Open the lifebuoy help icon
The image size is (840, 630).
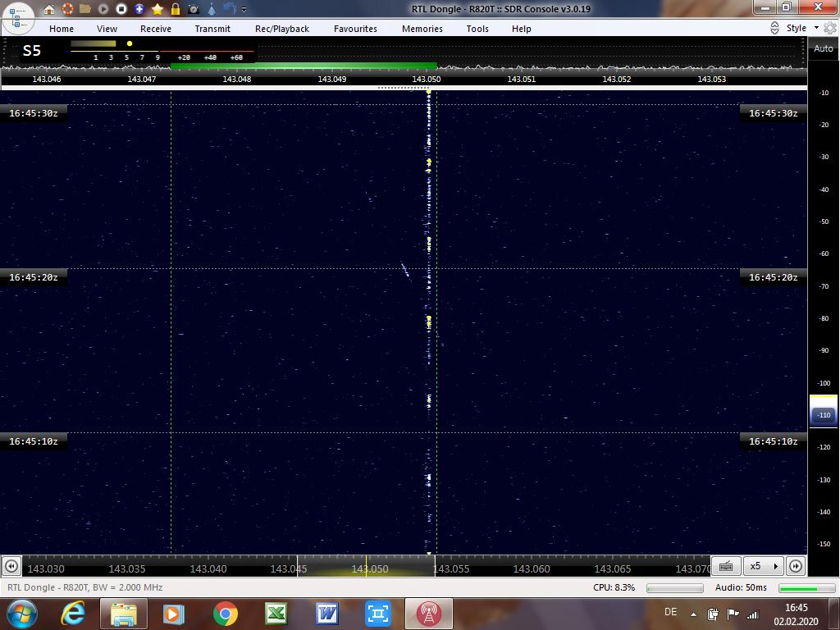(x=67, y=9)
